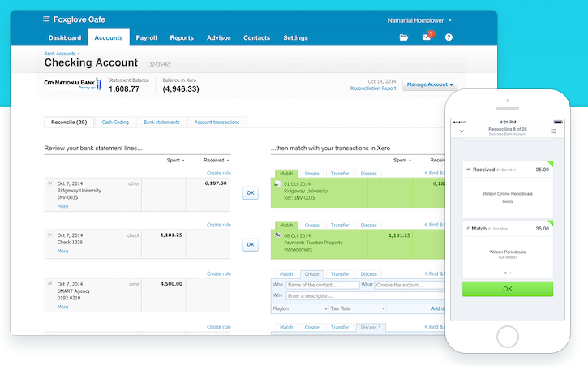Go to the Dashboard menu
588x366 pixels.
click(x=65, y=37)
